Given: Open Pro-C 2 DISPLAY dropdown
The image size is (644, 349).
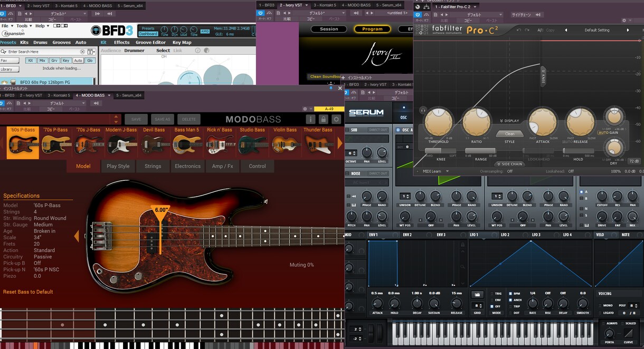Looking at the screenshot, I should (x=509, y=121).
